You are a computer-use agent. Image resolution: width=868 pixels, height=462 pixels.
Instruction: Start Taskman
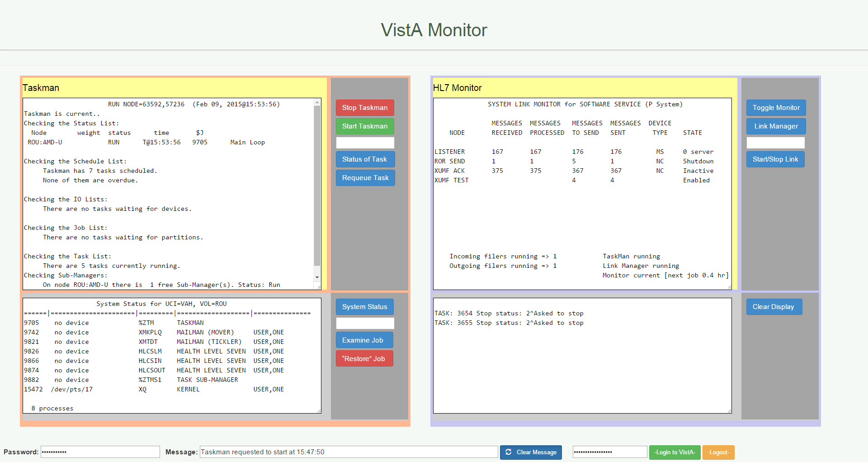click(x=364, y=126)
